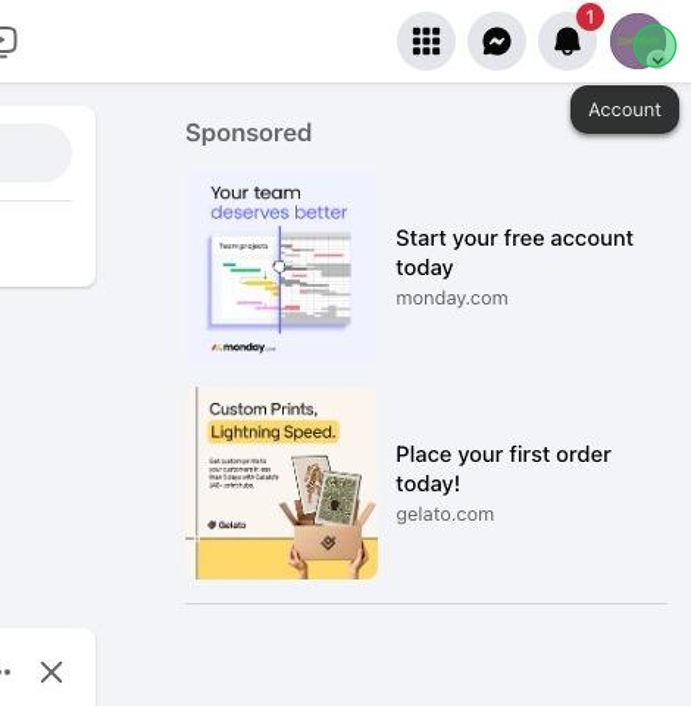Click the 'Lightning Speed.' highlighted ad text

click(x=273, y=432)
